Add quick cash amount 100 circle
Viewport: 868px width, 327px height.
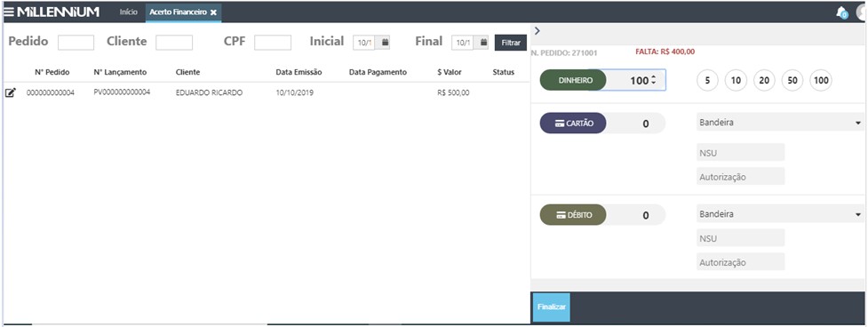(821, 80)
